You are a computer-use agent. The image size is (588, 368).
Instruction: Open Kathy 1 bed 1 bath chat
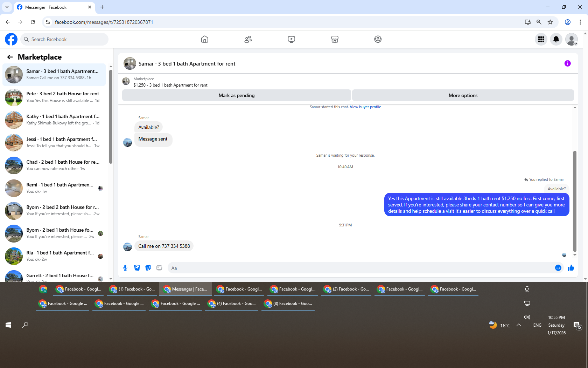[54, 120]
